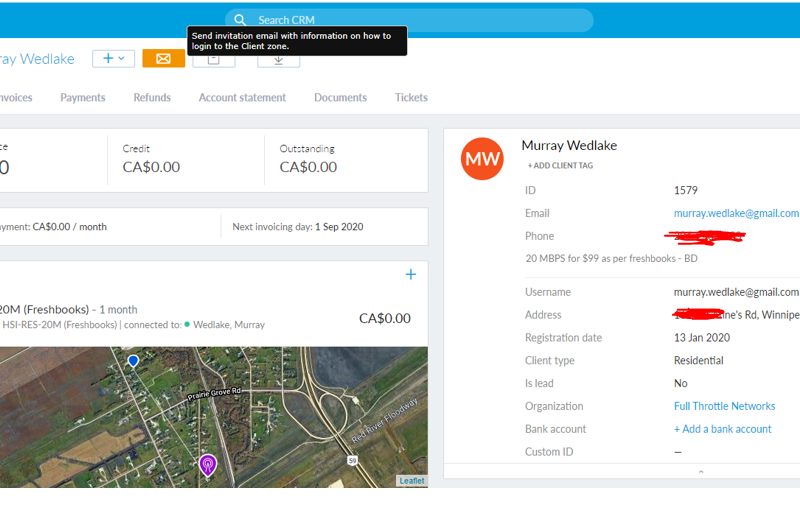Click Add Client Tag
This screenshot has height=511, width=800.
[560, 166]
